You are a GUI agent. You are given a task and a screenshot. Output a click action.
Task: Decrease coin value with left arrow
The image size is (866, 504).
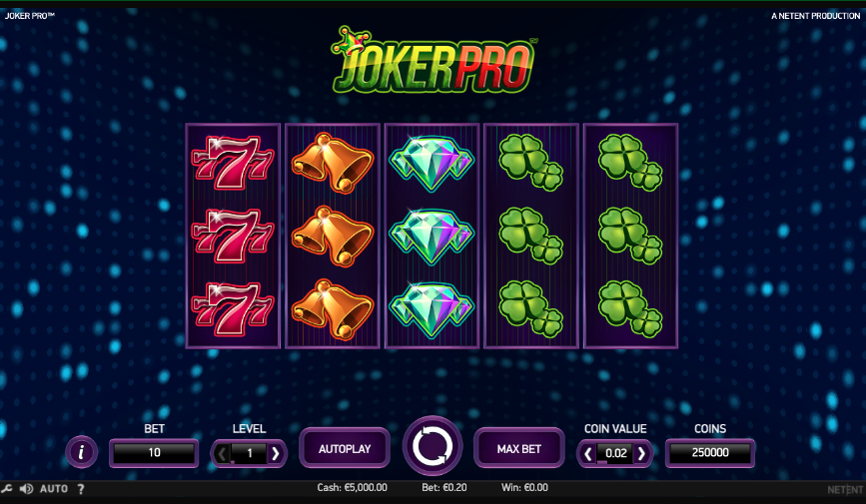tap(588, 454)
